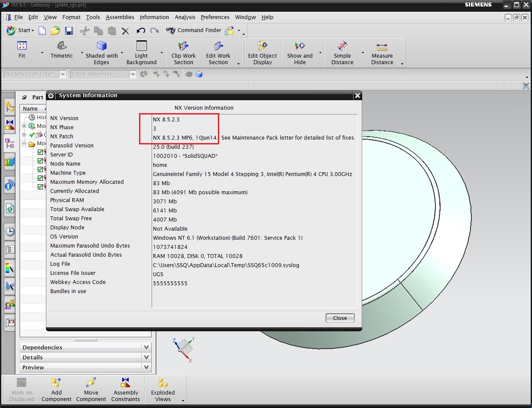
Task: Click the Cut scissors icon
Action: point(85,31)
